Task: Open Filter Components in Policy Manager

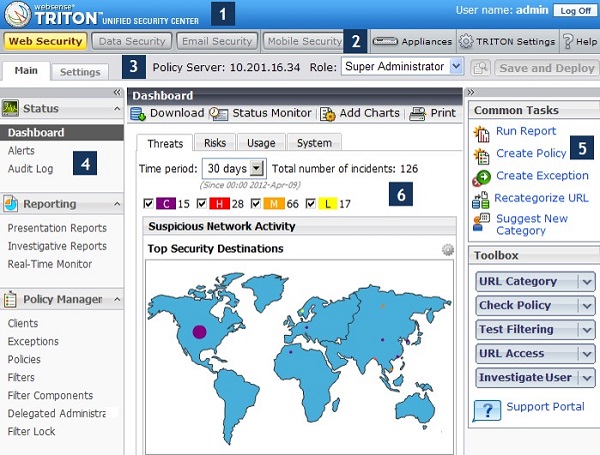Action: [51, 395]
